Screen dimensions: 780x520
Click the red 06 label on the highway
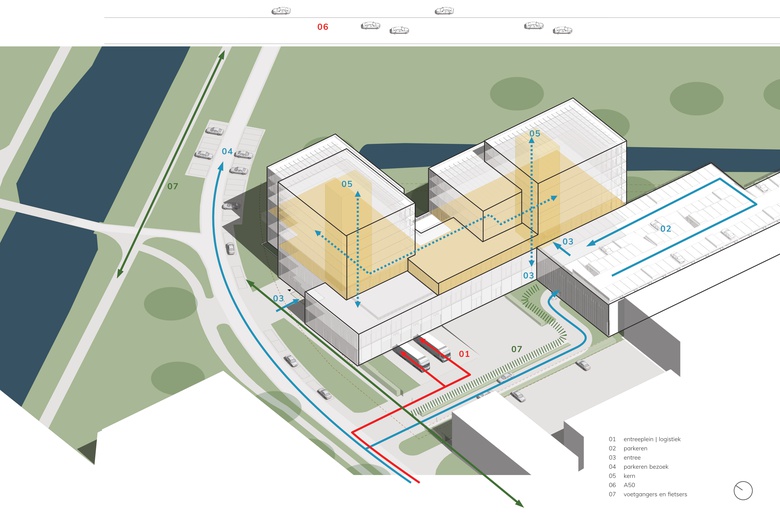pyautogui.click(x=322, y=27)
